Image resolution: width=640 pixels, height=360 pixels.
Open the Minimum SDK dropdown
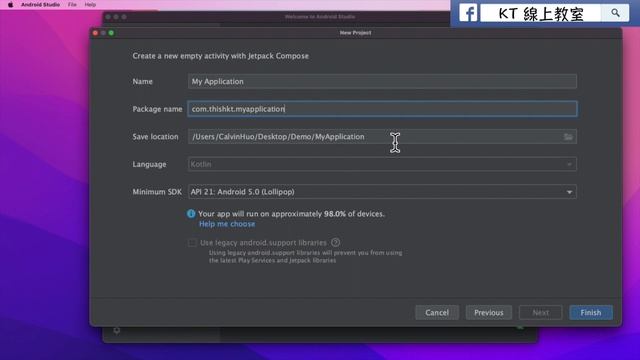pyautogui.click(x=382, y=192)
